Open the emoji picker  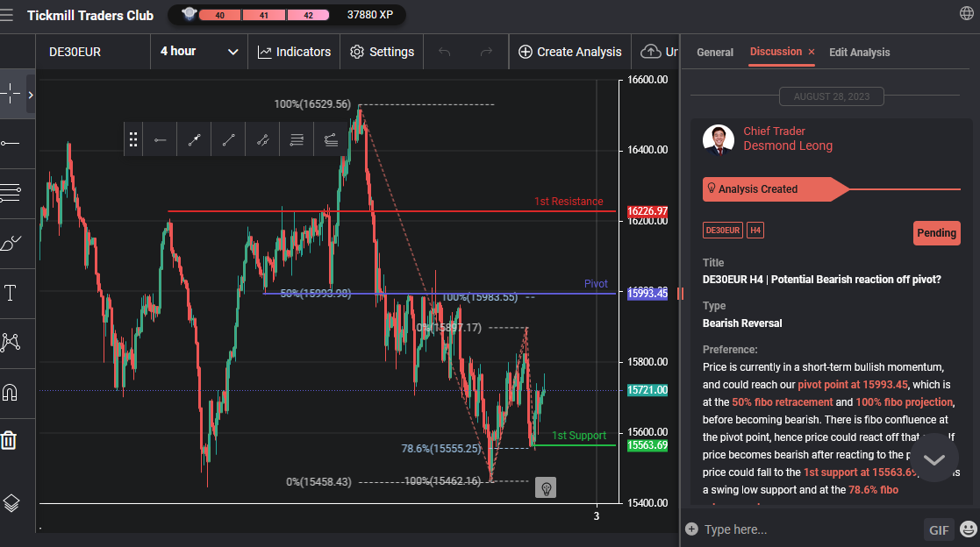[x=968, y=529]
